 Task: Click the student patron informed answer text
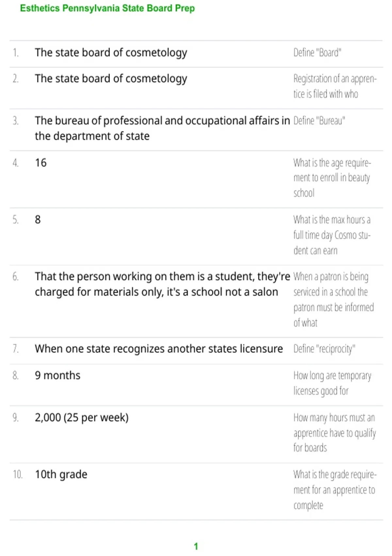pyautogui.click(x=162, y=284)
